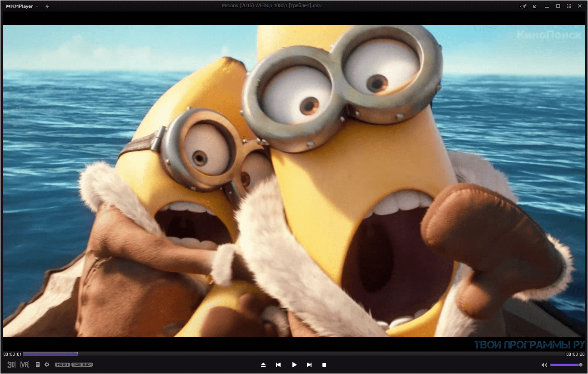Open the playlist panel

(38, 364)
